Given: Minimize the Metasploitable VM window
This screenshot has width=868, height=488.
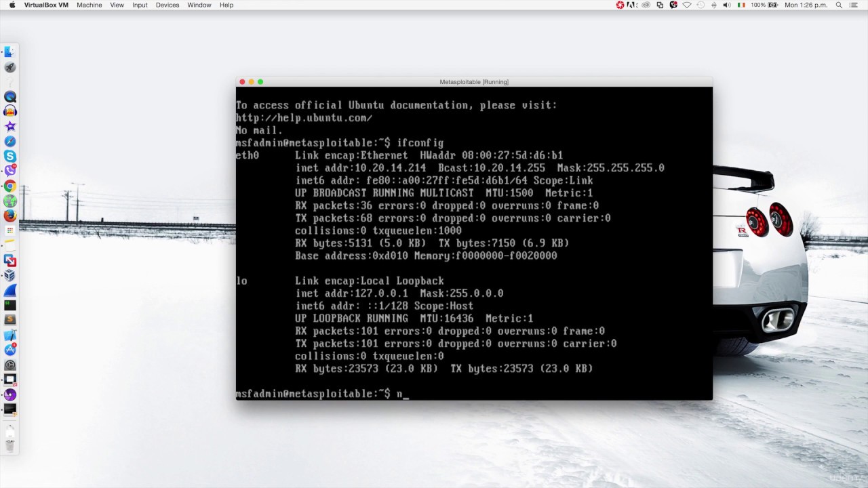Looking at the screenshot, I should 251,82.
